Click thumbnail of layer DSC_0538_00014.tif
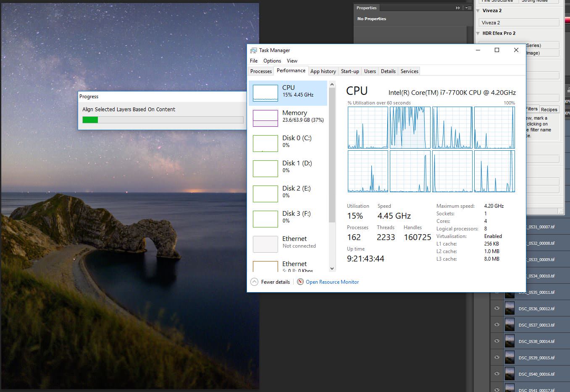 point(510,341)
